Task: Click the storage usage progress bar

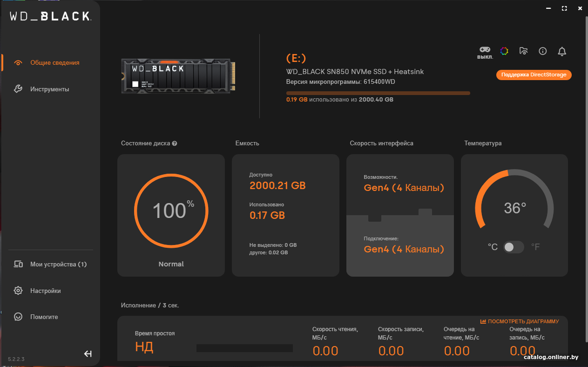Action: click(x=378, y=93)
